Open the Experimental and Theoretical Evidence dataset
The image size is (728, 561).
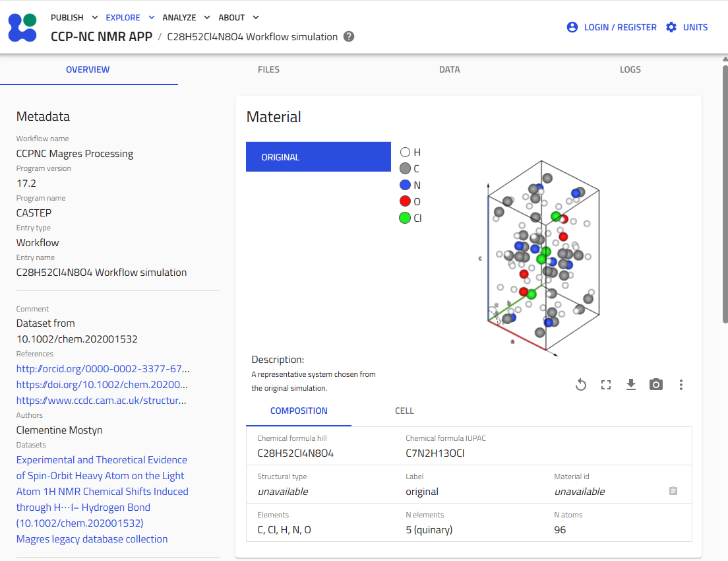[102, 492]
